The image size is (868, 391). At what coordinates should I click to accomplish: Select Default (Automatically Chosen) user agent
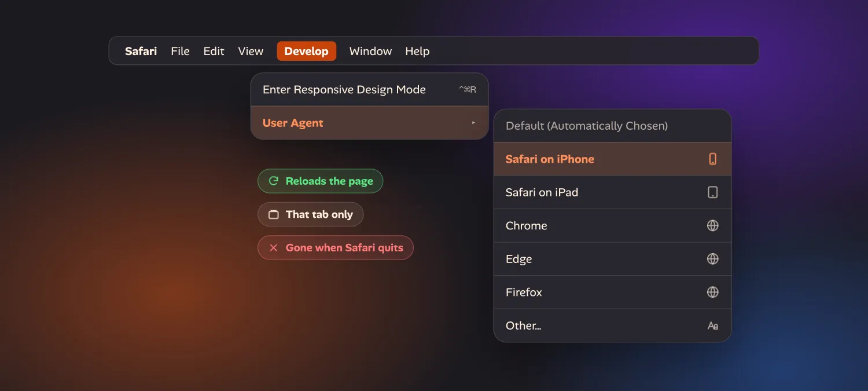point(613,126)
